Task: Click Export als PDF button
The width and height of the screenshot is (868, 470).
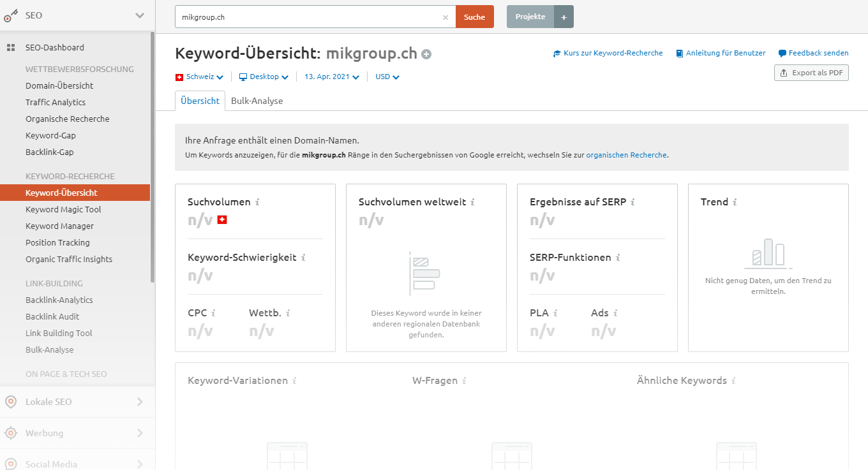Action: point(811,73)
